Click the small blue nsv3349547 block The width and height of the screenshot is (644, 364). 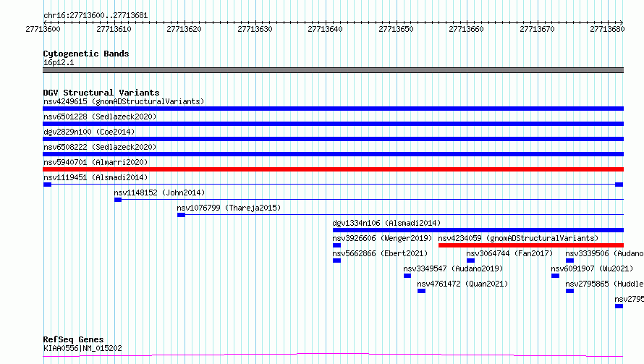(407, 276)
